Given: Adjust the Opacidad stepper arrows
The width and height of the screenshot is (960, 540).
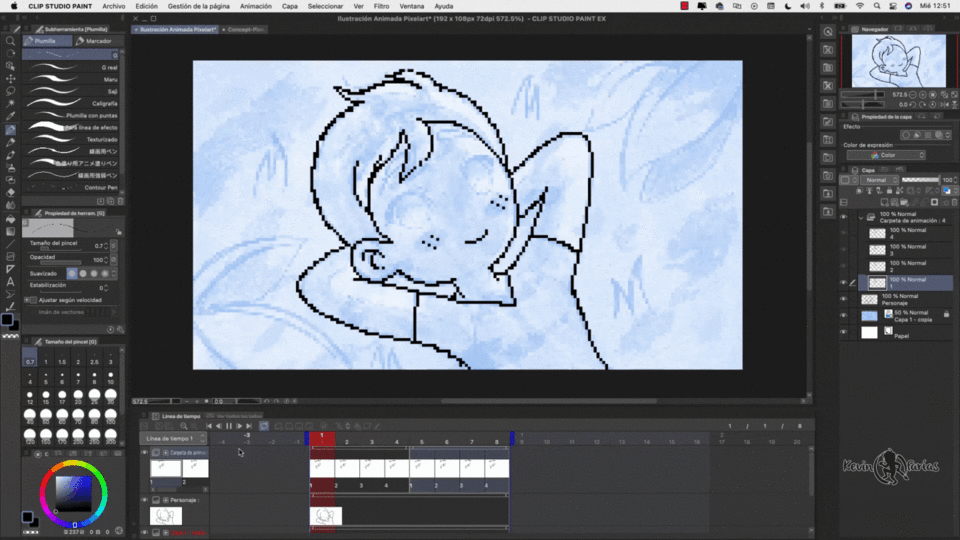Looking at the screenshot, I should pyautogui.click(x=106, y=260).
